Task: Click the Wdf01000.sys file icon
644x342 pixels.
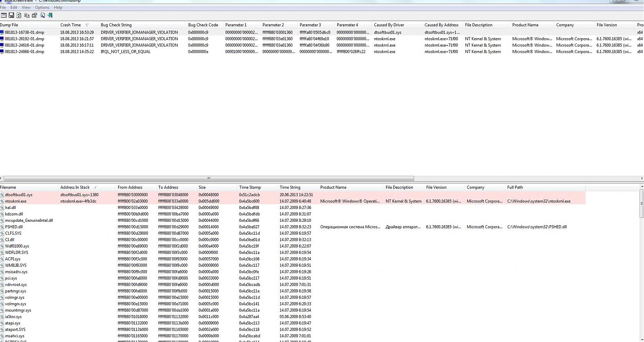Action: tap(2, 246)
